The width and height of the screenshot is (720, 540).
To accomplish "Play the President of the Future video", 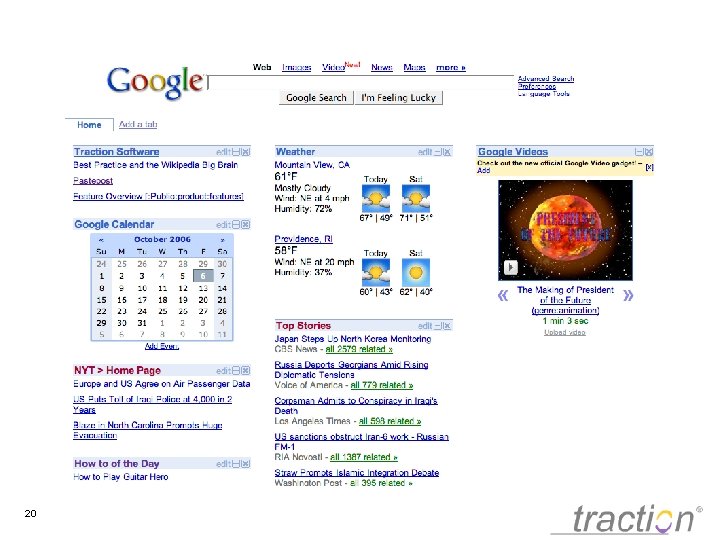I will coord(511,267).
